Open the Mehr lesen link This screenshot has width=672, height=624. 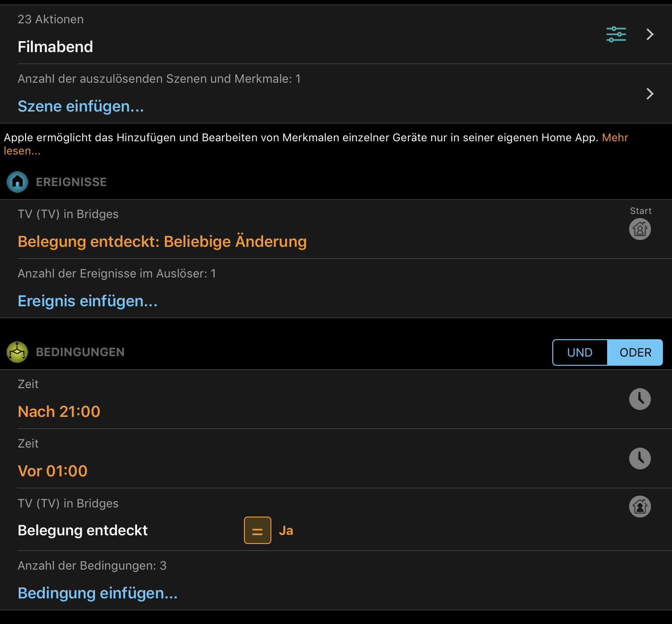tap(615, 138)
